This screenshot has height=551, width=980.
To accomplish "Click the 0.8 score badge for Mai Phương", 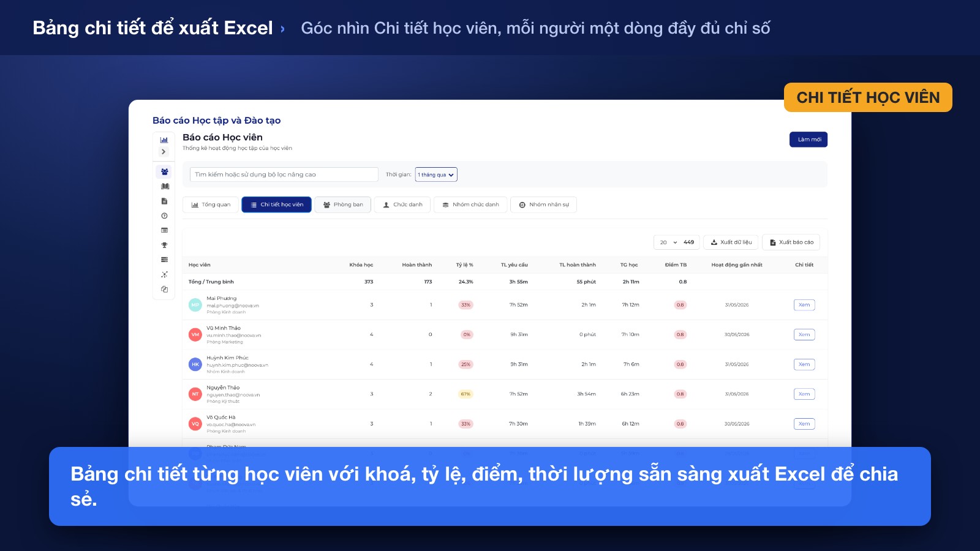I will point(680,305).
